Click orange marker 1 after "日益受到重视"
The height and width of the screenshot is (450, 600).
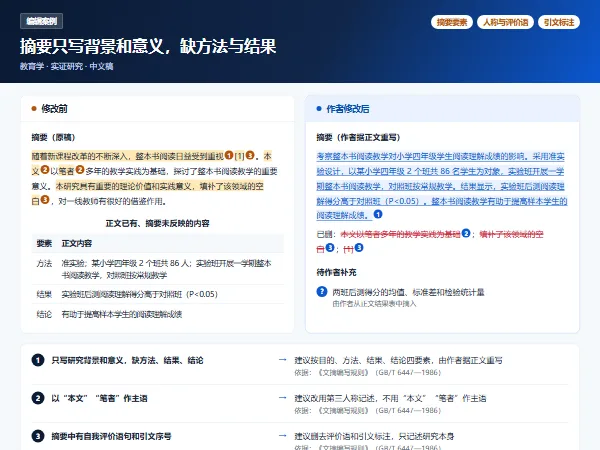click(x=229, y=155)
